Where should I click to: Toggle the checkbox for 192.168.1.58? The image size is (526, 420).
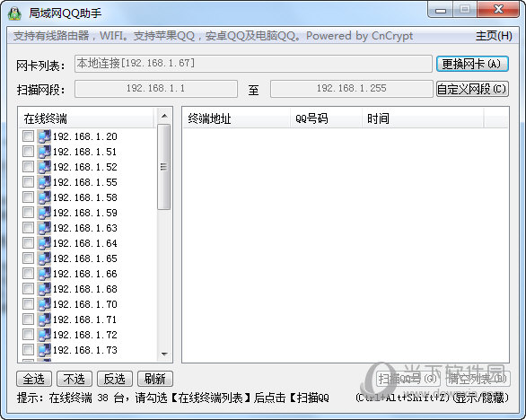(x=28, y=197)
